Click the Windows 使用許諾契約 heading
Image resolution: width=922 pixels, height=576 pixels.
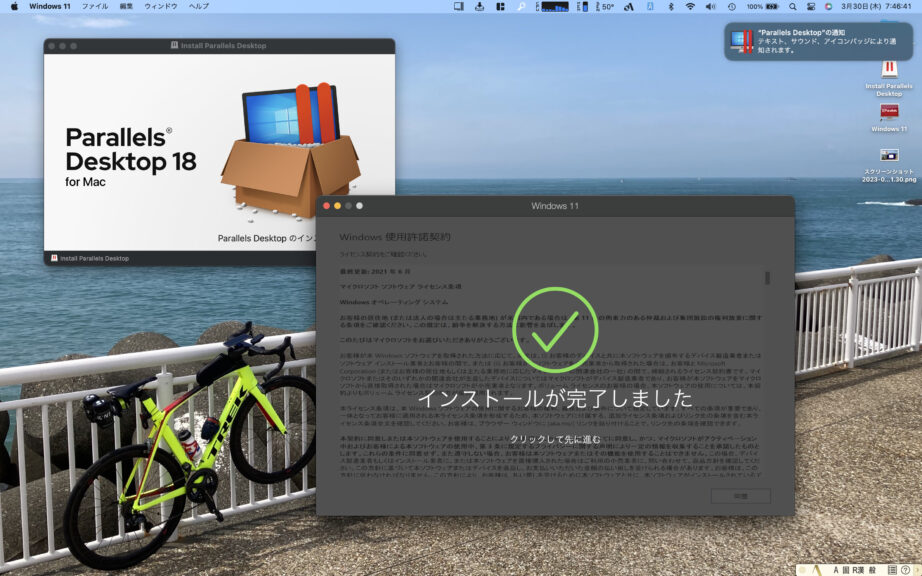click(x=395, y=237)
